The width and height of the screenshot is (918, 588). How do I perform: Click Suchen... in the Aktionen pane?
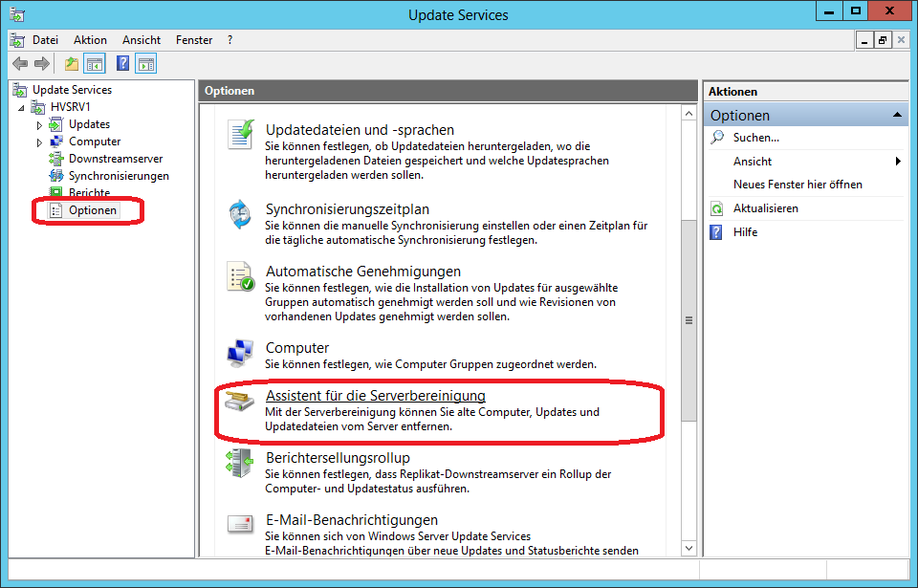click(755, 138)
